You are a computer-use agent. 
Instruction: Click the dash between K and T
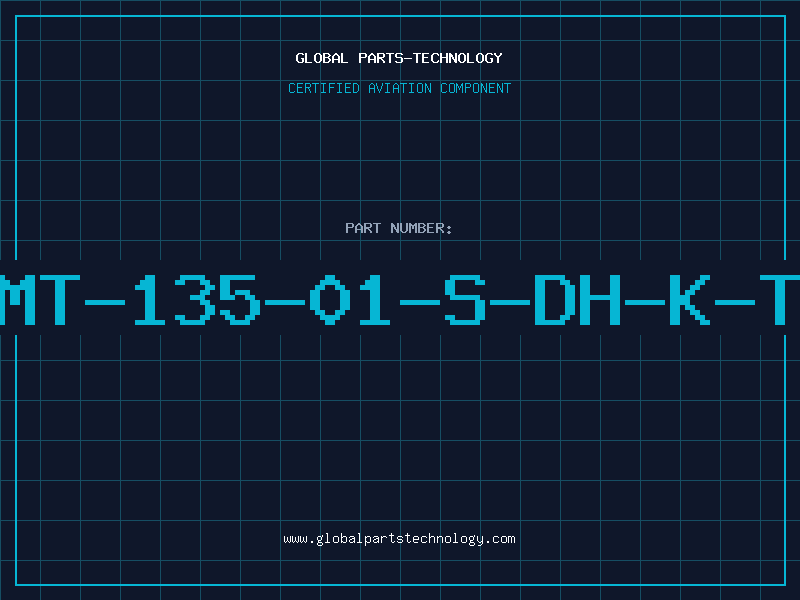(735, 303)
